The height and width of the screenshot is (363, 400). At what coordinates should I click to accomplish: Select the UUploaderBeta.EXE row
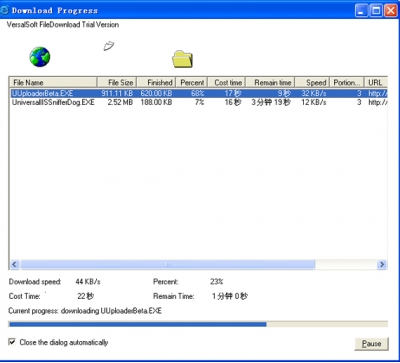click(199, 93)
